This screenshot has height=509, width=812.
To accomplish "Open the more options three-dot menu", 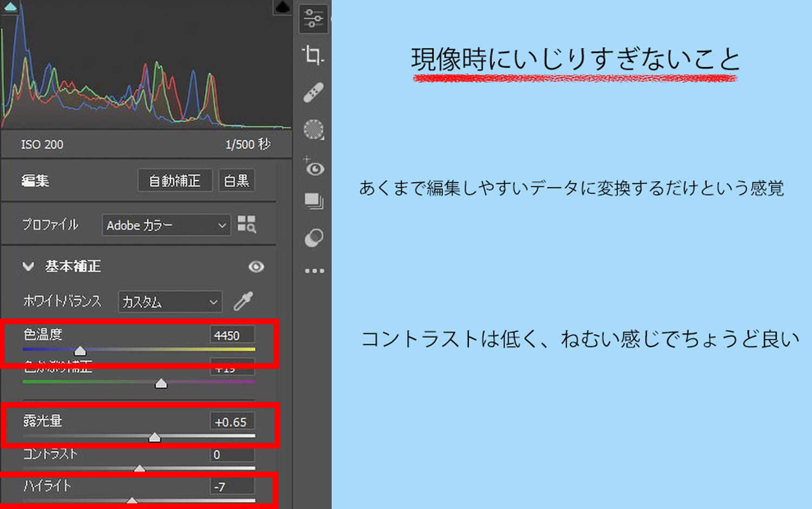I will (314, 271).
